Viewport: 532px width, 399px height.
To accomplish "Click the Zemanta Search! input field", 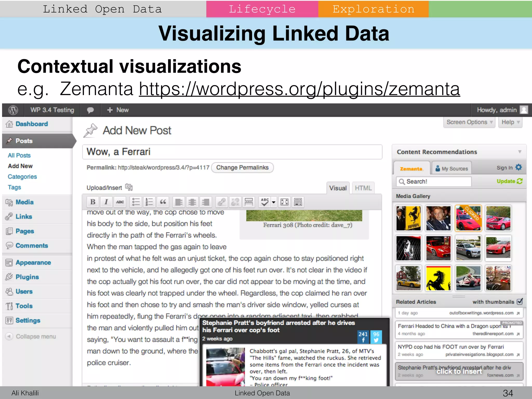I will point(434,181).
